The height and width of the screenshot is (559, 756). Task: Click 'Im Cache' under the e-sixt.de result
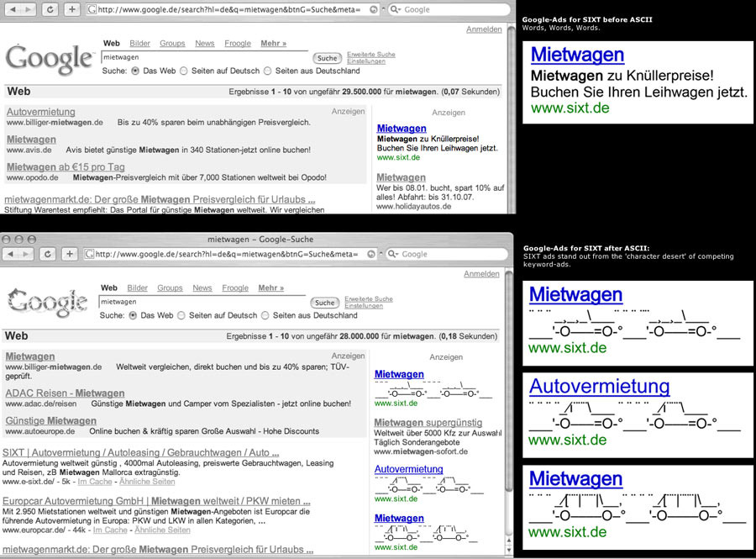[x=95, y=482]
